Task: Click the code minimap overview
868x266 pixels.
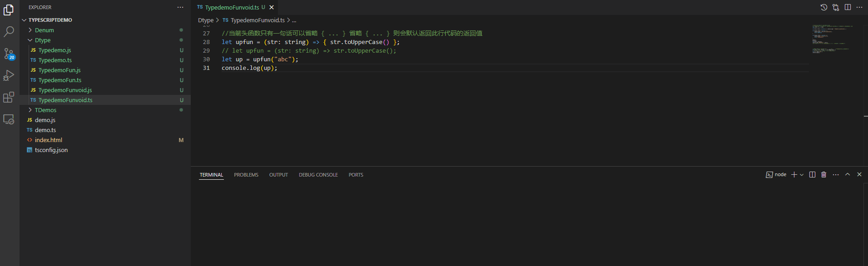Action: [833, 39]
